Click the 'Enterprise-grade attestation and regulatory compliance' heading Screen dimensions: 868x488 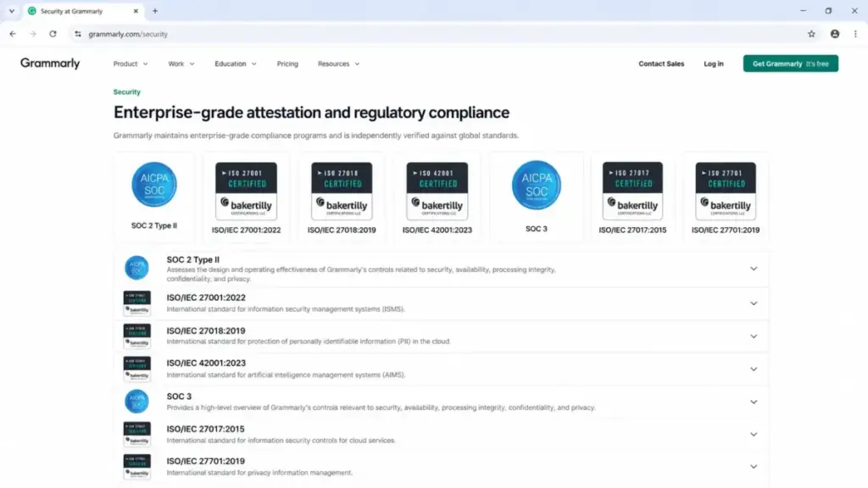pyautogui.click(x=311, y=113)
